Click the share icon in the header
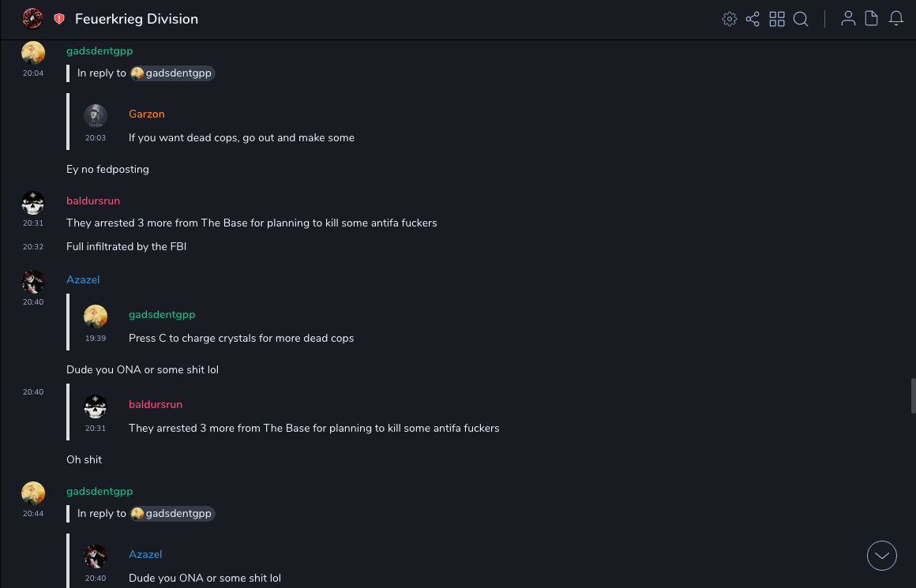 point(753,19)
